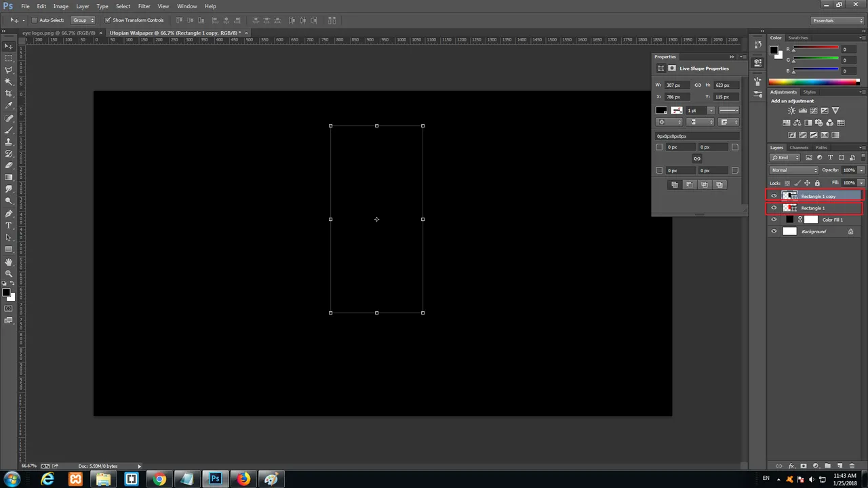Switch to the Styles tab

(x=809, y=92)
